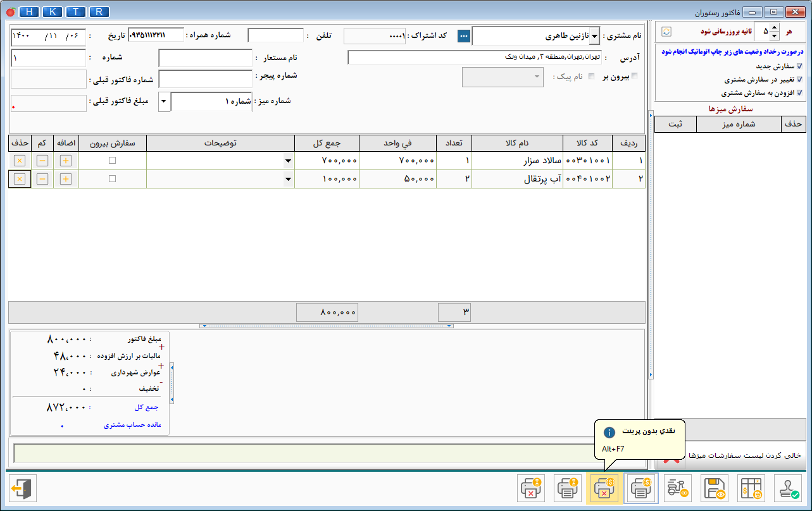Click the stamp with green checkmark icon
This screenshot has width=812, height=511.
(x=787, y=488)
